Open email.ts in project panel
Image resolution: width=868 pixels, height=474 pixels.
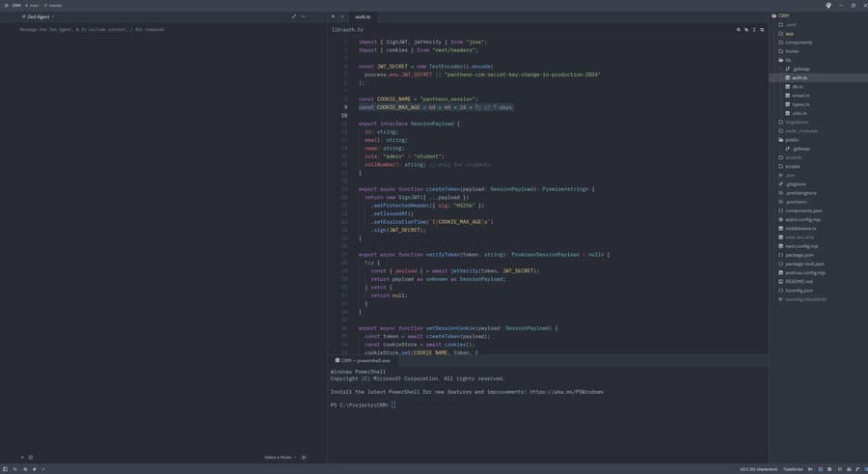pyautogui.click(x=800, y=96)
